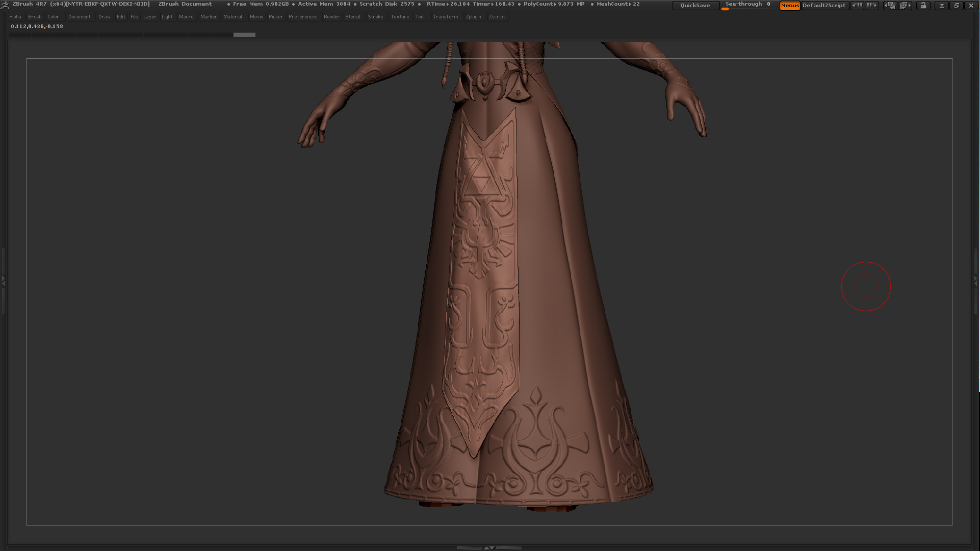The height and width of the screenshot is (551, 980).
Task: Open the Brush menu
Action: [x=35, y=17]
